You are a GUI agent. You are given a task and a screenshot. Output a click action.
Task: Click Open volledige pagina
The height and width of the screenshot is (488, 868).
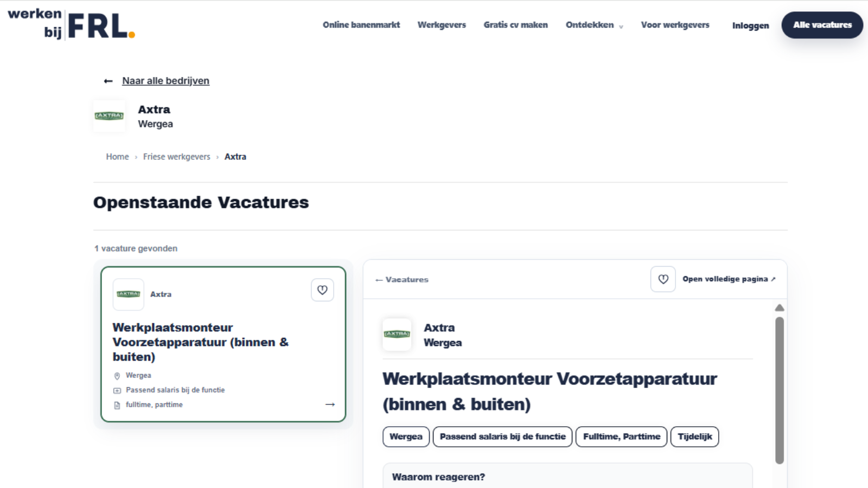729,279
